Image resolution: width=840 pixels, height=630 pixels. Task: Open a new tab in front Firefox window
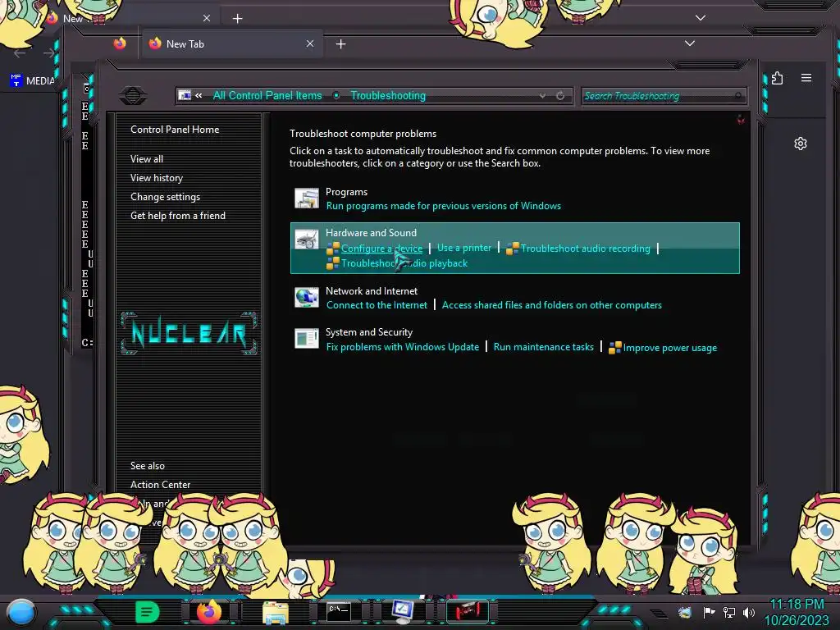(340, 44)
